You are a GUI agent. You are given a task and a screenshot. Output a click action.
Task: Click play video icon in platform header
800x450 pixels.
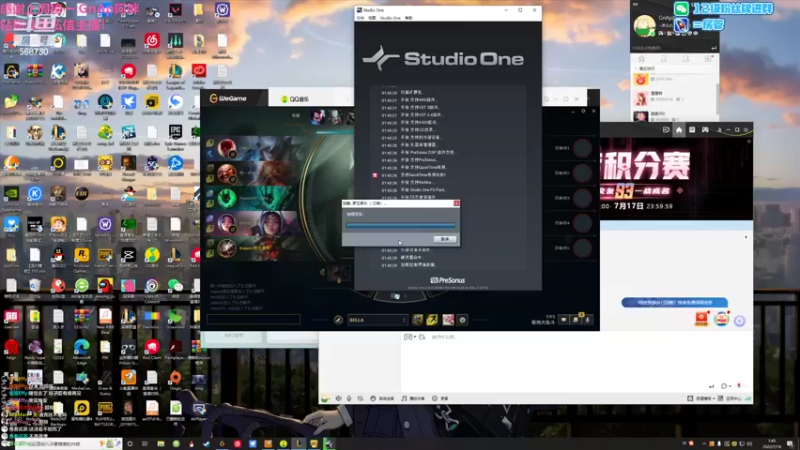click(x=666, y=130)
